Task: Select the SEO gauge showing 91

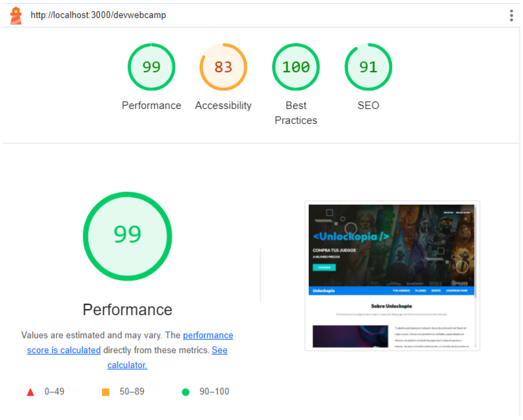Action: [368, 67]
